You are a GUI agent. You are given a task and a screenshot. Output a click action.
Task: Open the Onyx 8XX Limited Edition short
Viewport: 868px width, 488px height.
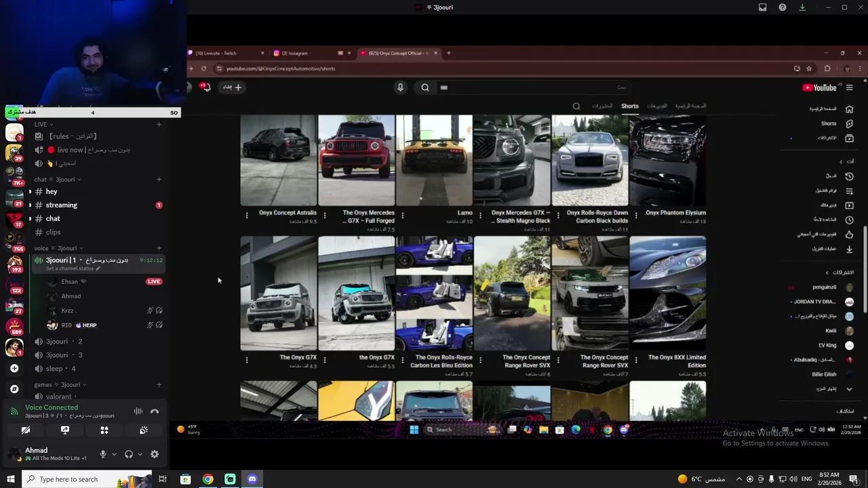pos(668,293)
